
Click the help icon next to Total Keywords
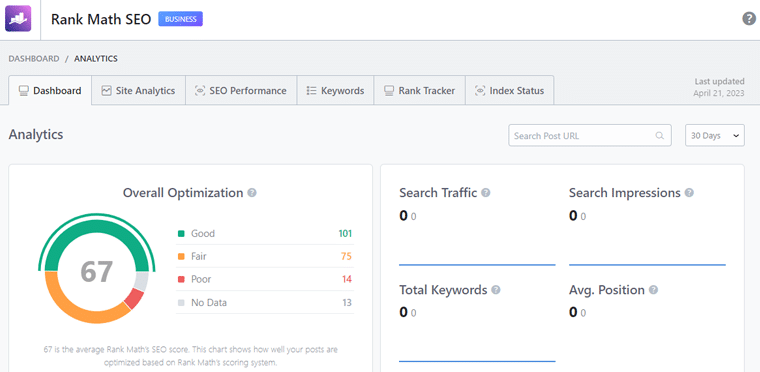click(495, 290)
